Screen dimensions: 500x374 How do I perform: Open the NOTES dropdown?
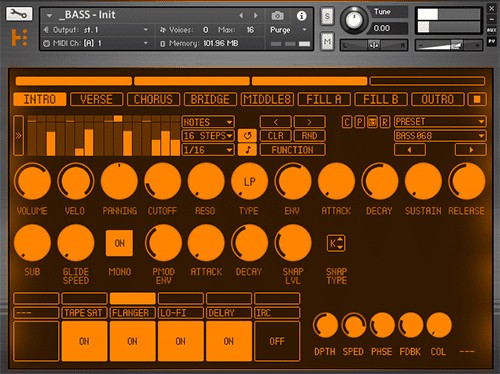[x=208, y=122]
